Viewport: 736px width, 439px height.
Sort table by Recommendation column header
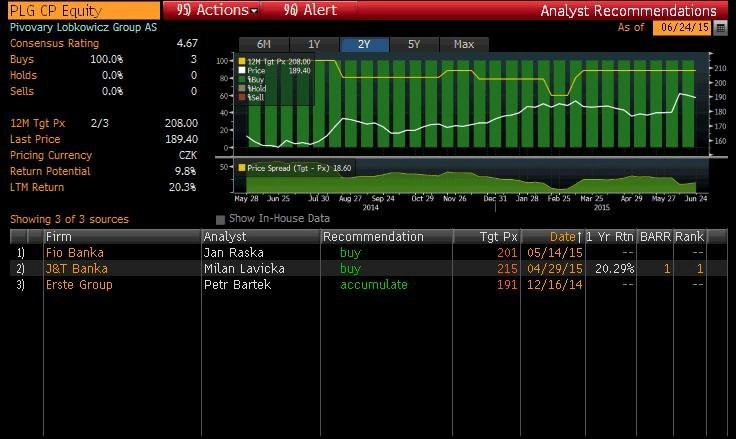pyautogui.click(x=387, y=237)
